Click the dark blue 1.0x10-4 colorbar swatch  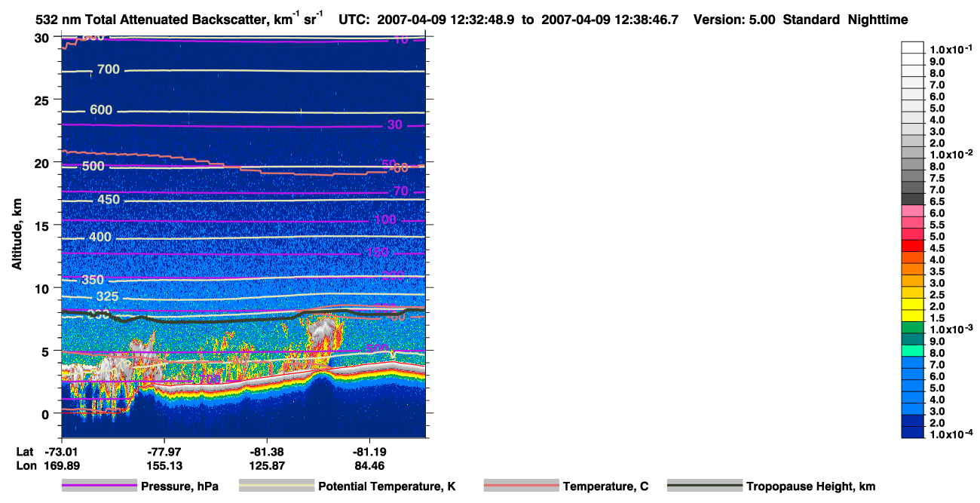[912, 432]
